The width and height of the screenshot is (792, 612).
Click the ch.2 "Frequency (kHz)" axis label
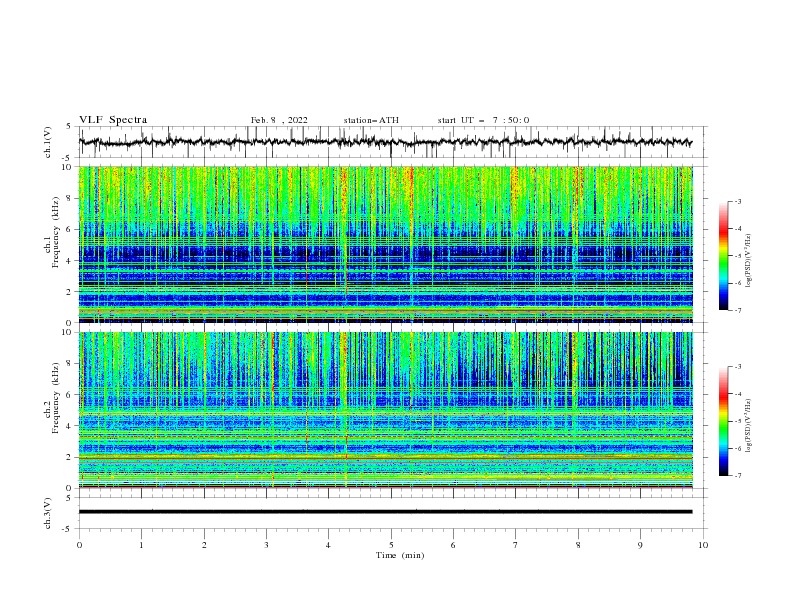[55, 398]
